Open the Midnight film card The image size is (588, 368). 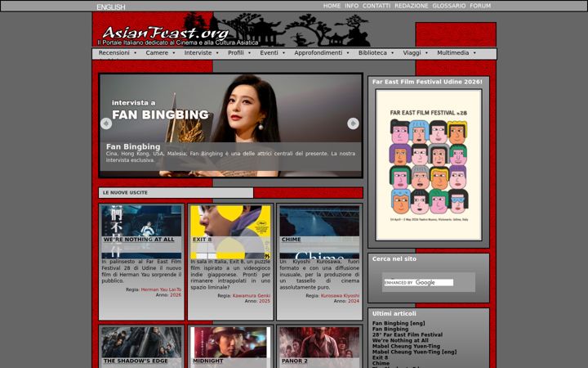click(230, 347)
